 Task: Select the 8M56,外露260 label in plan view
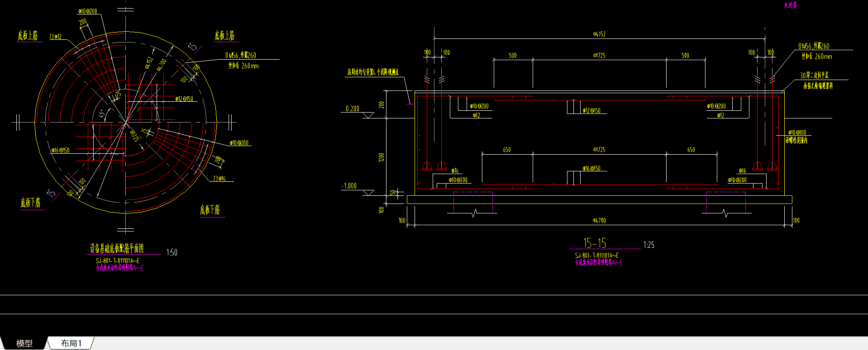click(241, 55)
